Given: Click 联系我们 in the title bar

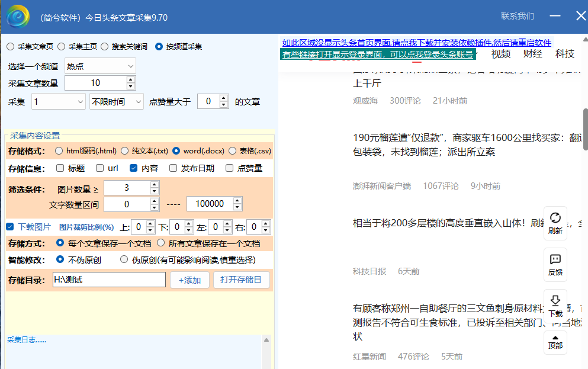Looking at the screenshot, I should pos(518,16).
